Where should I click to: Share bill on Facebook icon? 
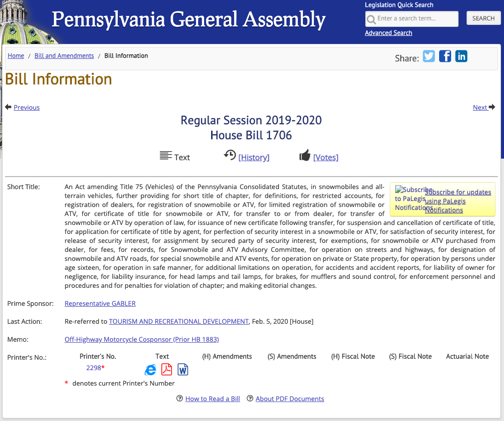tap(445, 56)
